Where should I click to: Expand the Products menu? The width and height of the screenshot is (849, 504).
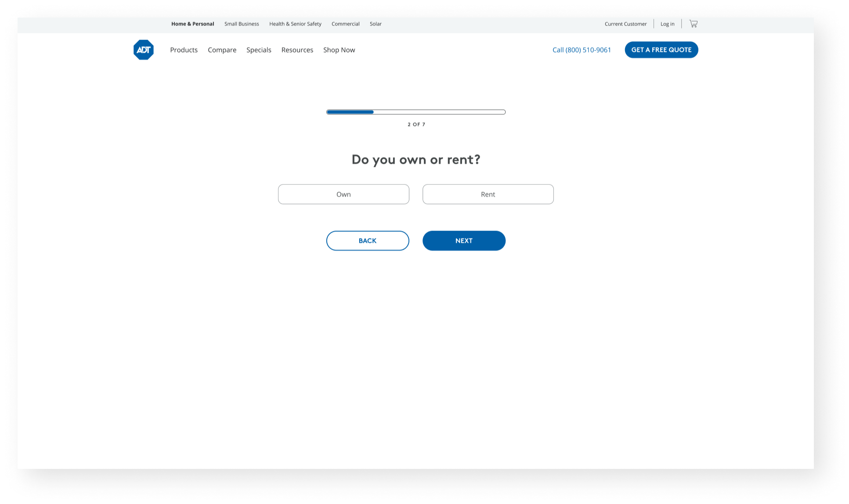pyautogui.click(x=184, y=50)
